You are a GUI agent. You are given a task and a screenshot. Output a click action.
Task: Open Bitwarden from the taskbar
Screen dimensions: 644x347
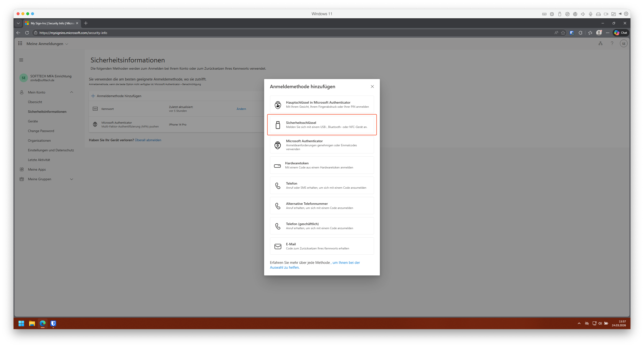53,323
